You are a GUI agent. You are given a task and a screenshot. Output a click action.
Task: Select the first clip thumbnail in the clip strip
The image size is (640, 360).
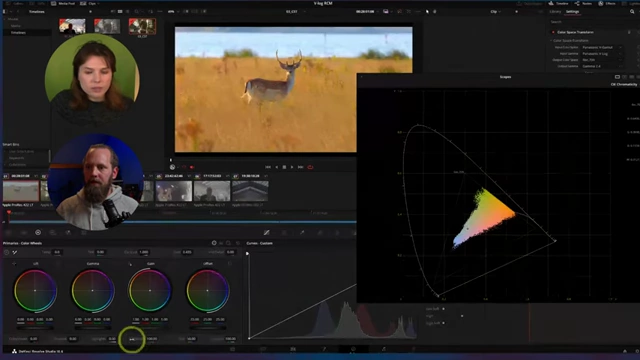21,191
